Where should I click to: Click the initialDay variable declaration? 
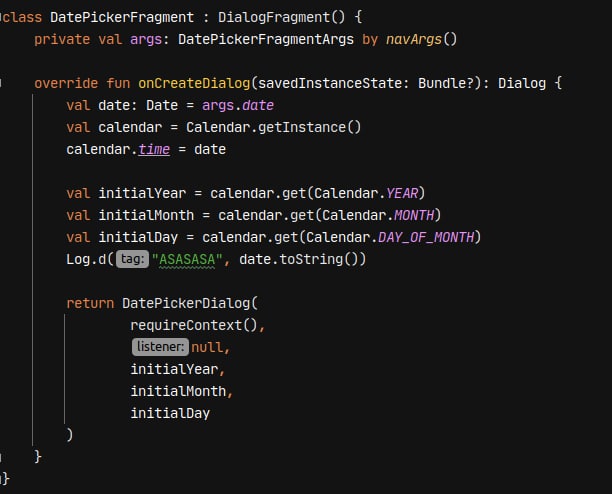(x=138, y=237)
